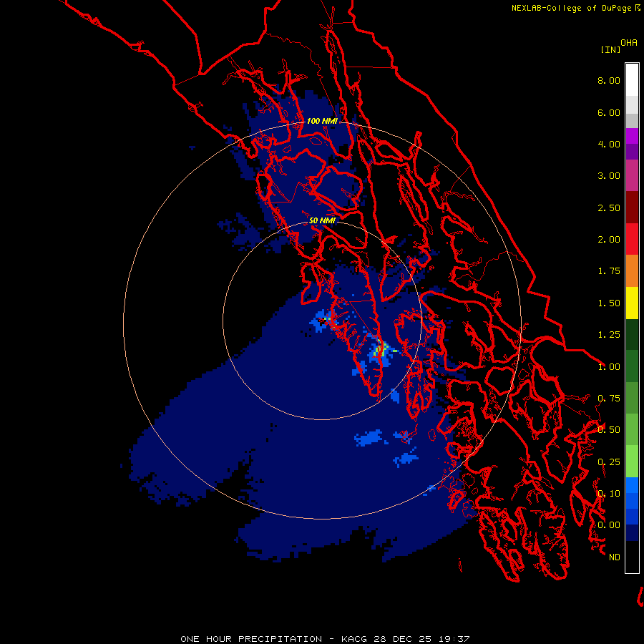644x644 pixels.
Task: Click the 4.00 legend value
Action: click(x=609, y=144)
